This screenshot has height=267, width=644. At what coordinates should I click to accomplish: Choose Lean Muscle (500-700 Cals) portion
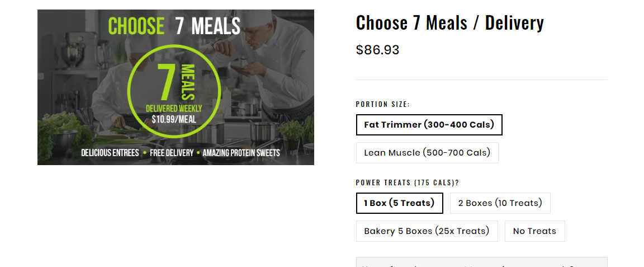click(427, 153)
